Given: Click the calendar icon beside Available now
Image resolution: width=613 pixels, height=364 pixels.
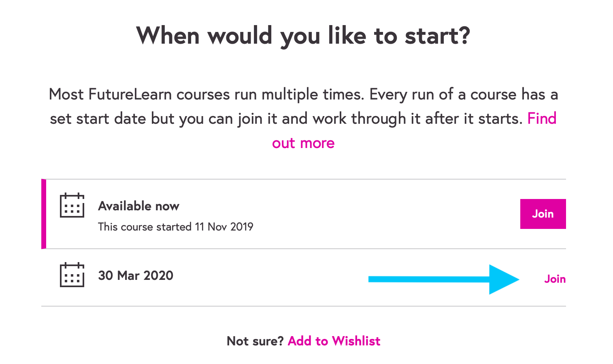Looking at the screenshot, I should pyautogui.click(x=72, y=205).
